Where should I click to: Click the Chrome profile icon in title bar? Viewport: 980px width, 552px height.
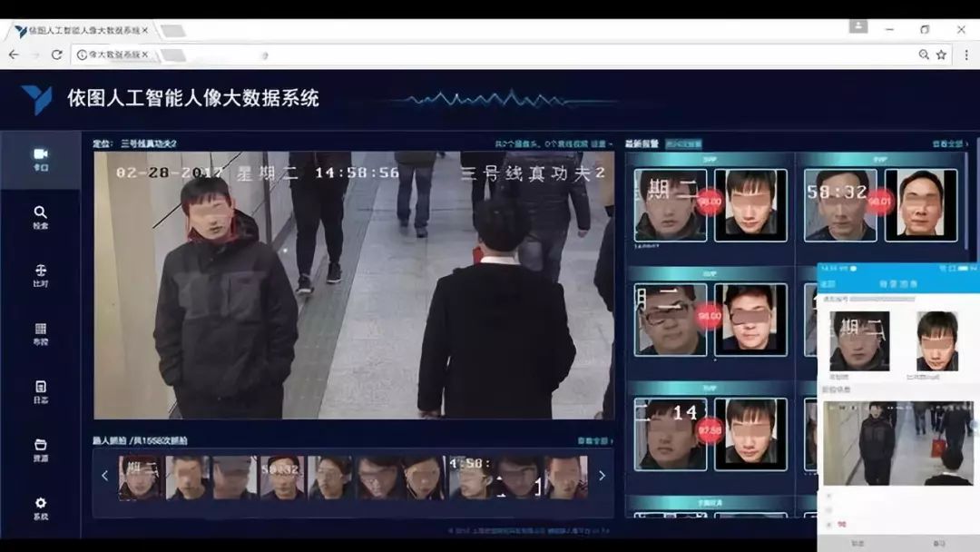tap(858, 27)
